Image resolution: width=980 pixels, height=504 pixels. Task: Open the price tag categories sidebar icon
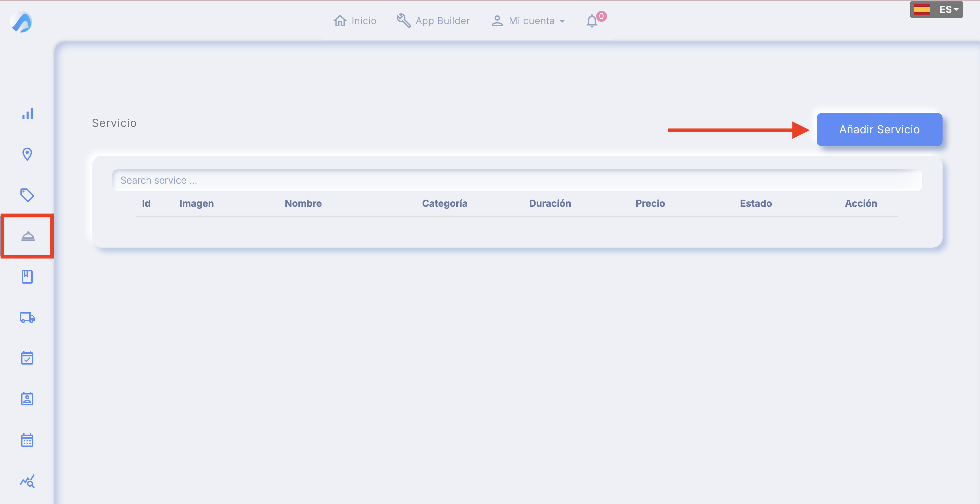(27, 195)
